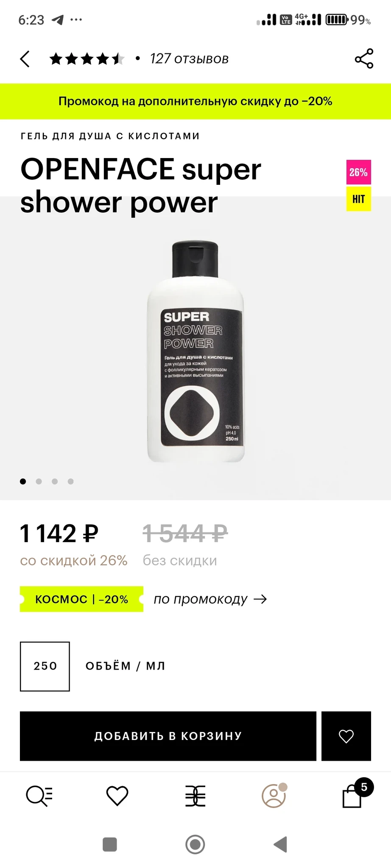Image resolution: width=391 pixels, height=868 pixels.
Task: Open the favorites heart tab in bottom bar
Action: tap(117, 796)
